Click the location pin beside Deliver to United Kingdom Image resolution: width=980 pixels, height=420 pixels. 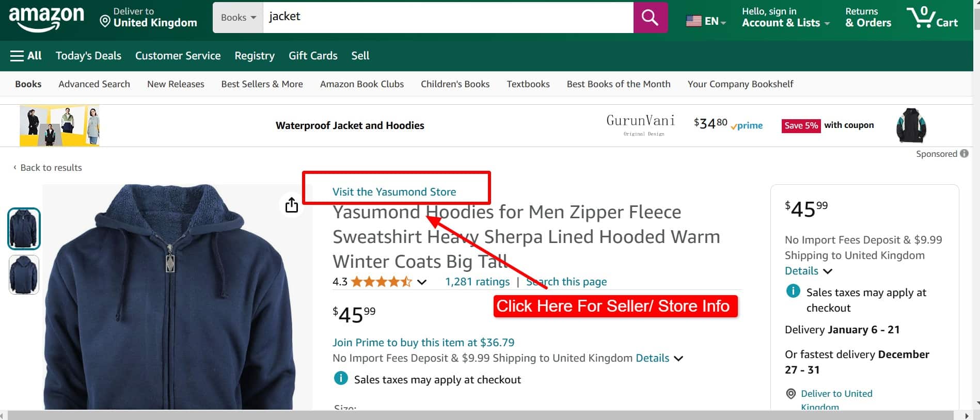[105, 22]
